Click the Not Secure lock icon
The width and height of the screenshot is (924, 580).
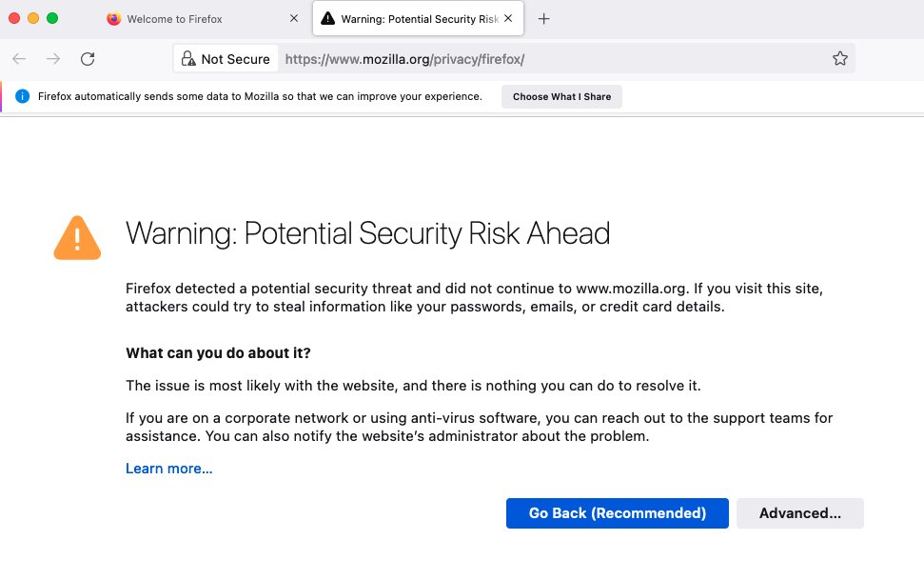pyautogui.click(x=188, y=58)
